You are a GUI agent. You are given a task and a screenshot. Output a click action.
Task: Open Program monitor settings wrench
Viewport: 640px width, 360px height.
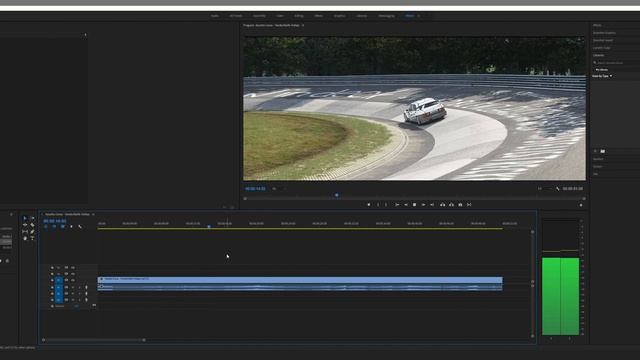(x=558, y=189)
